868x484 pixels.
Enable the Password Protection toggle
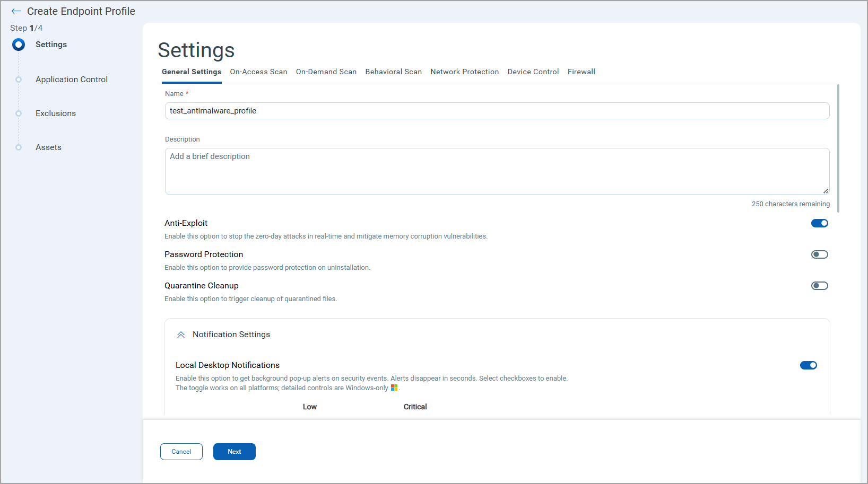tap(819, 254)
